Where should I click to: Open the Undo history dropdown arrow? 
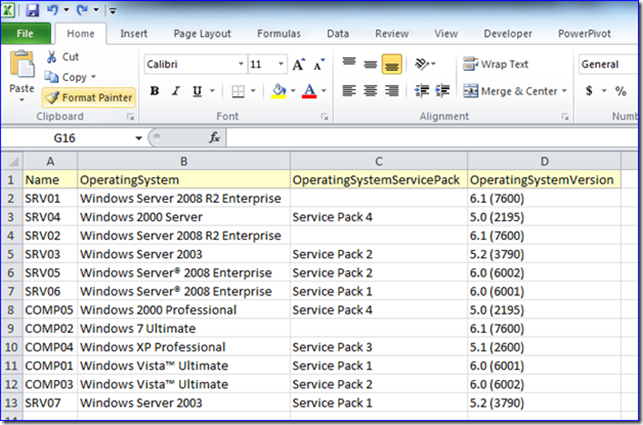66,10
